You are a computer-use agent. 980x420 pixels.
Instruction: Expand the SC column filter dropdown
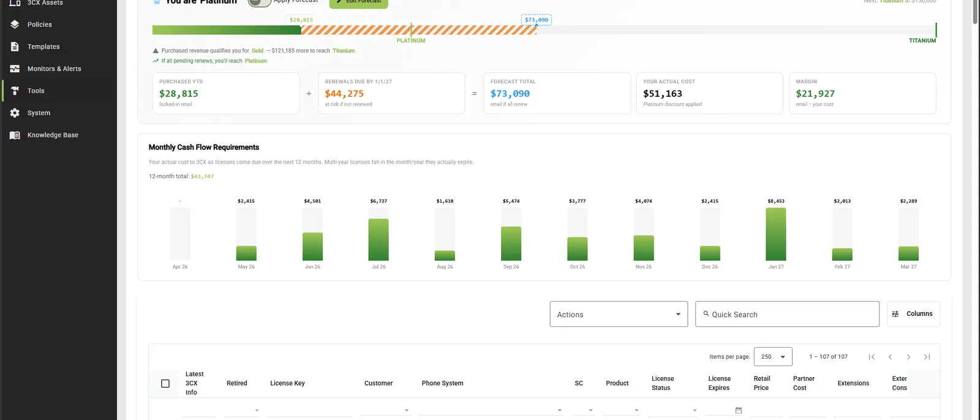pyautogui.click(x=590, y=410)
